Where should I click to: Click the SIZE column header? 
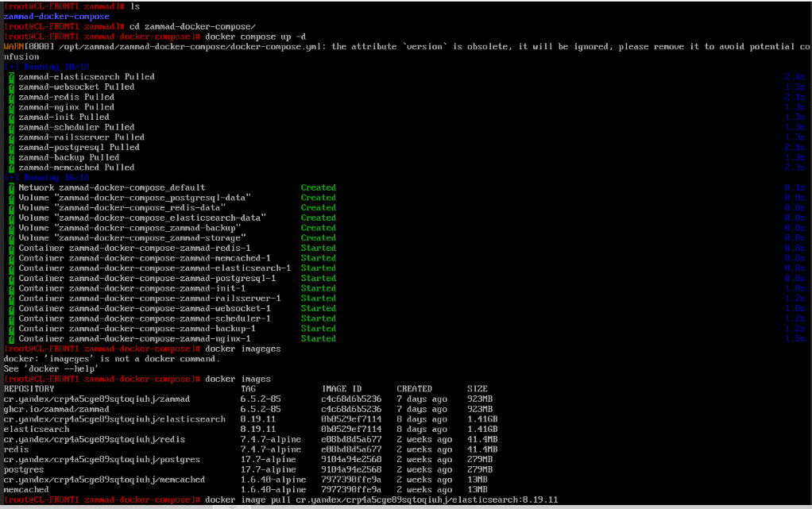(478, 389)
